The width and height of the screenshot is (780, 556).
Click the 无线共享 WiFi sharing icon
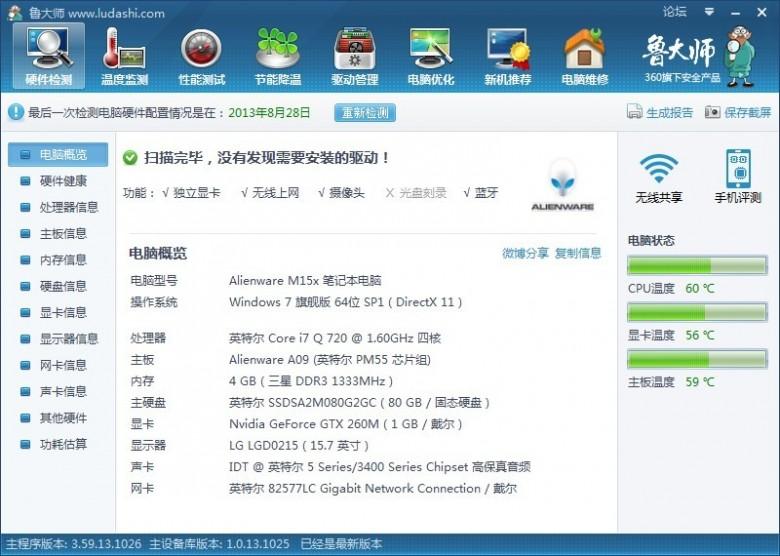point(659,176)
